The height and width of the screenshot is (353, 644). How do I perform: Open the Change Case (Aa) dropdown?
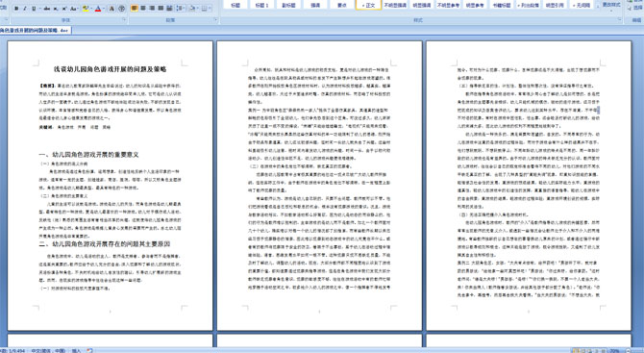tap(74, 9)
